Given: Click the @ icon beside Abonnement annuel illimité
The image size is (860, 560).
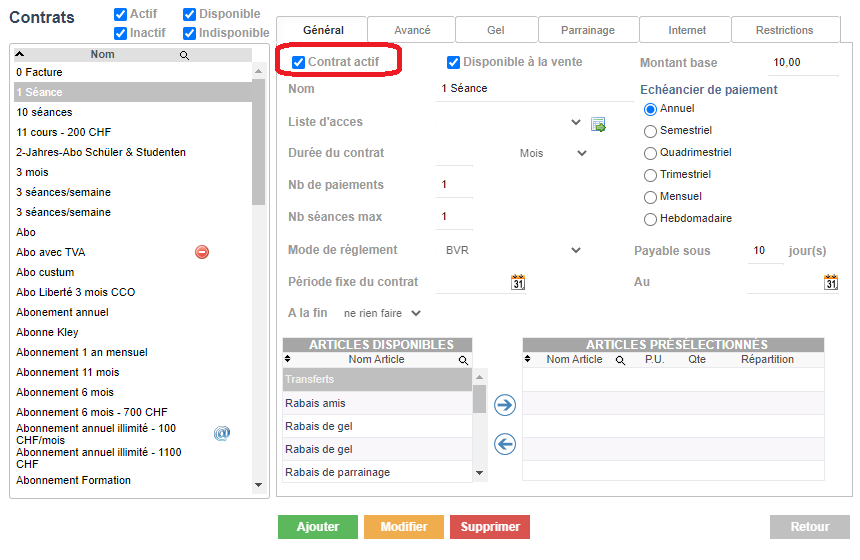Looking at the screenshot, I should pos(222,433).
